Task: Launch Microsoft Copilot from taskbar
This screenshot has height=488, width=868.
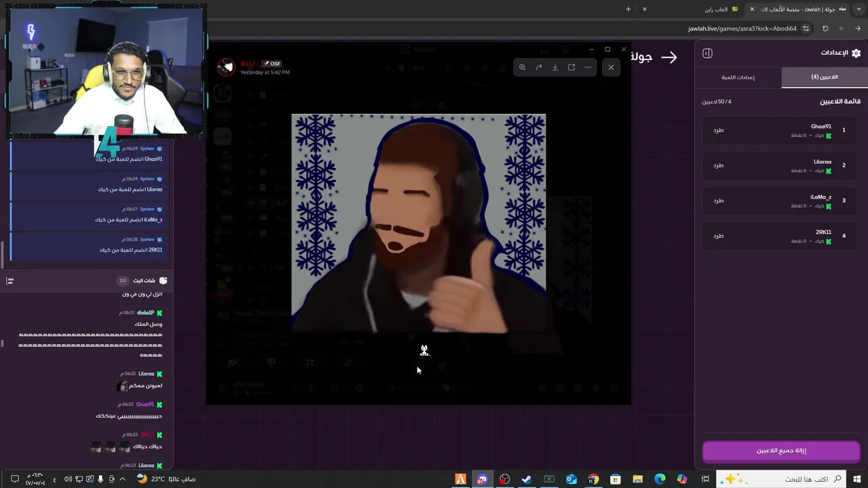Action: [x=682, y=479]
